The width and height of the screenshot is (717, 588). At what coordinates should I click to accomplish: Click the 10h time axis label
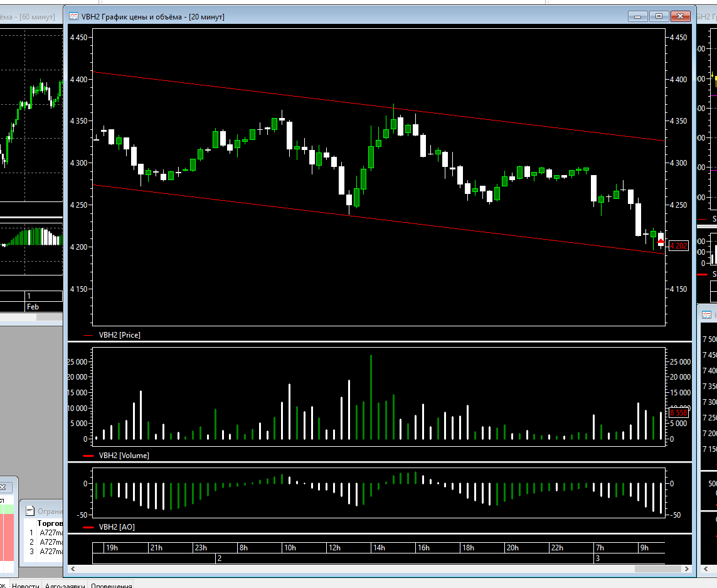coord(290,548)
